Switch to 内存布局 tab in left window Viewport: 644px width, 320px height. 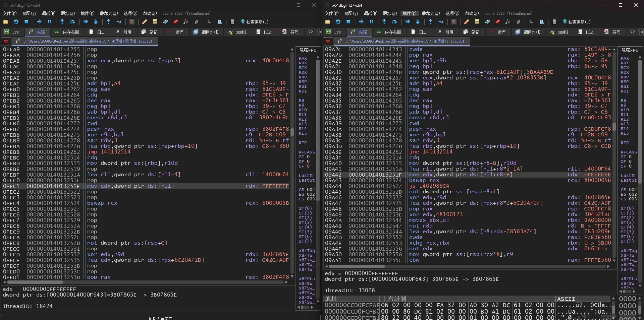(67, 32)
